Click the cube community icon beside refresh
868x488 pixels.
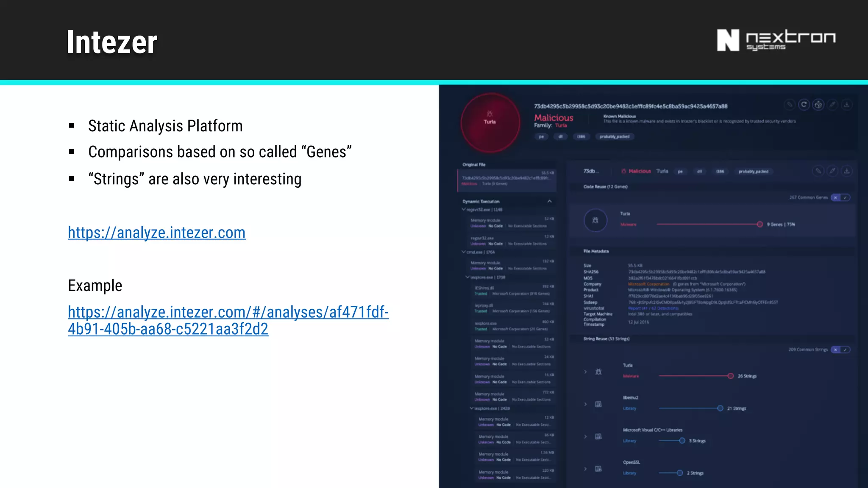pos(818,105)
